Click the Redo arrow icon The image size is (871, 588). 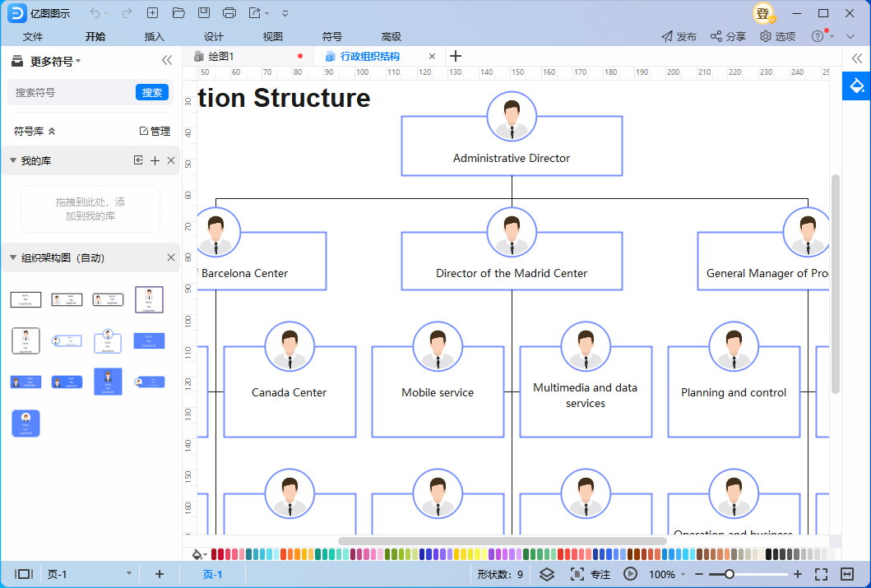127,13
